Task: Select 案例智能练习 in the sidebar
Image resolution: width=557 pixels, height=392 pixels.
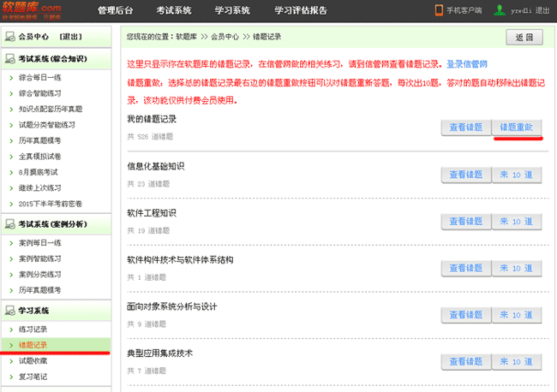Action: pyautogui.click(x=39, y=258)
